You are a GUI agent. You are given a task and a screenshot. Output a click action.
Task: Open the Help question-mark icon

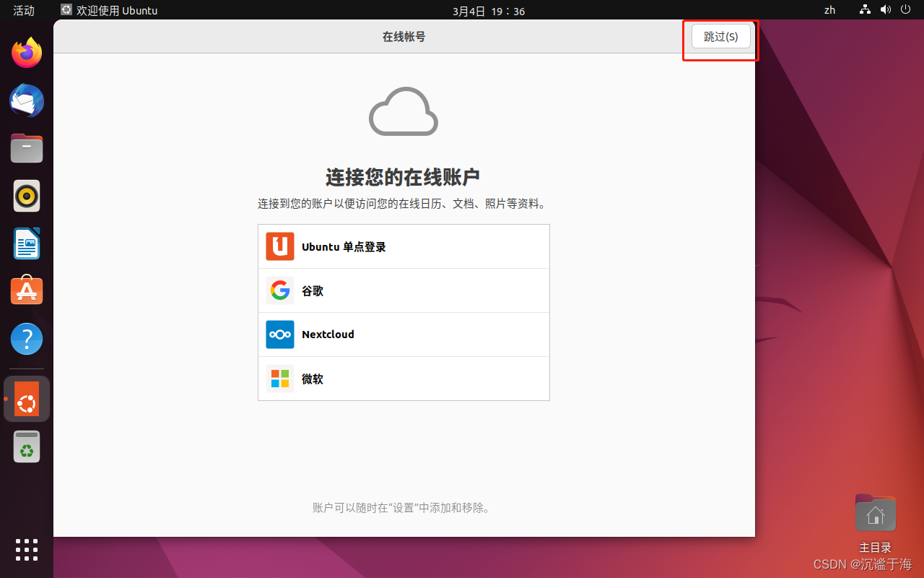(27, 339)
